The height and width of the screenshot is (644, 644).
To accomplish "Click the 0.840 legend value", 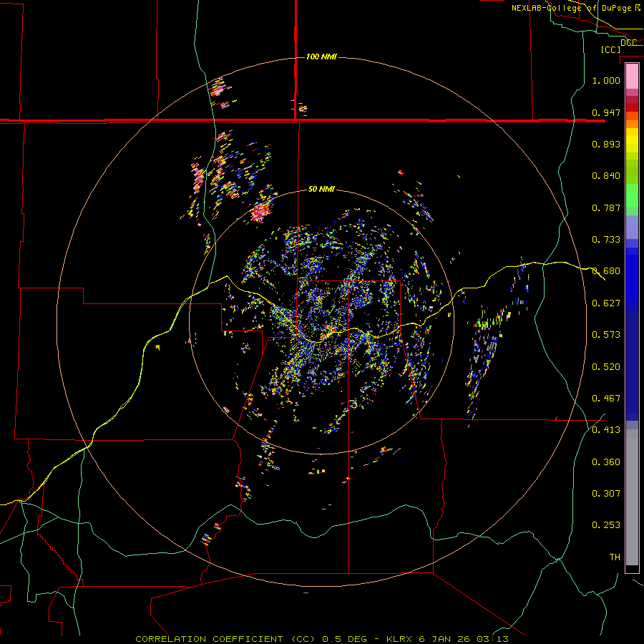I will click(x=606, y=176).
